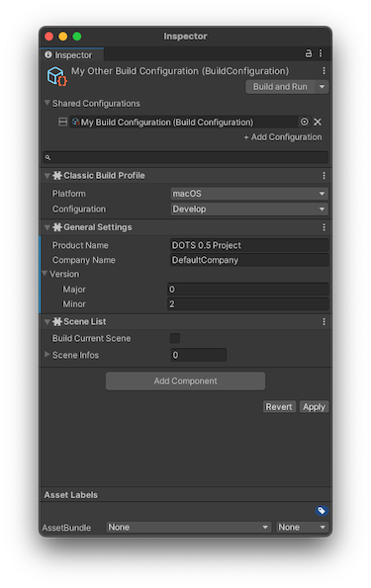Viewport: 371px width, 588px height.
Task: Click the asset title My Other Build Configuration
Action: [x=180, y=71]
